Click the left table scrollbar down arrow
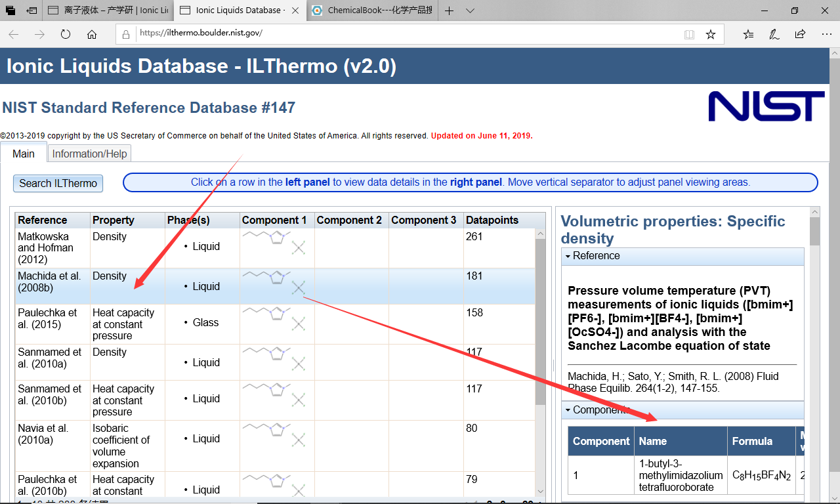The width and height of the screenshot is (840, 504). [540, 491]
